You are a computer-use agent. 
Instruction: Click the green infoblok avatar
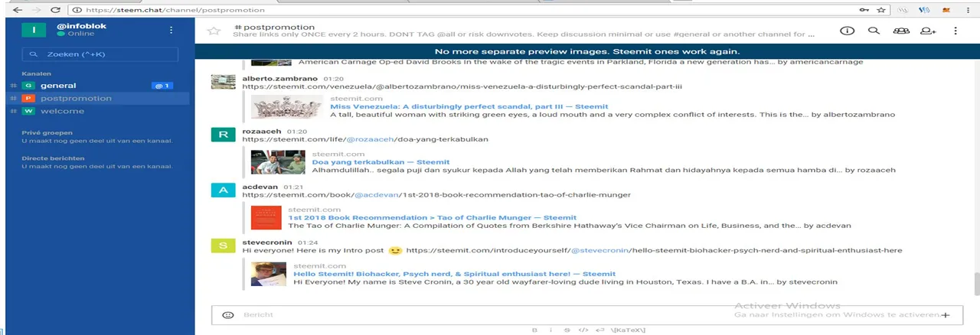34,30
